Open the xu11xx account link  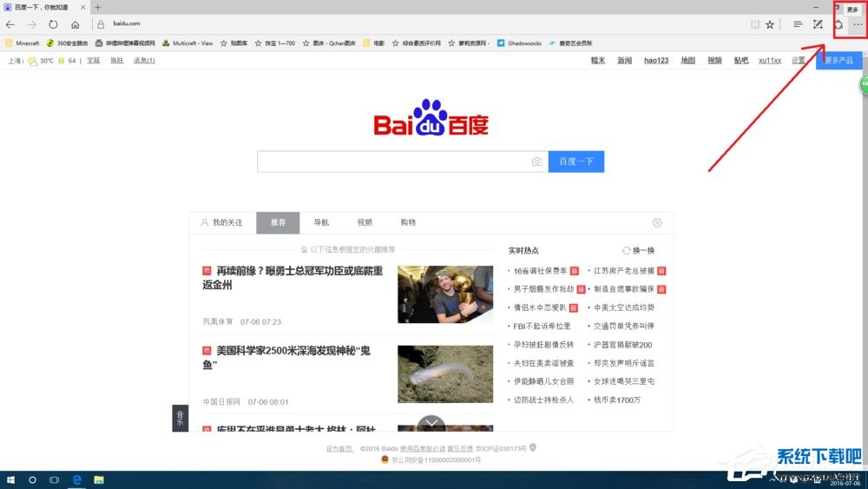tap(769, 60)
